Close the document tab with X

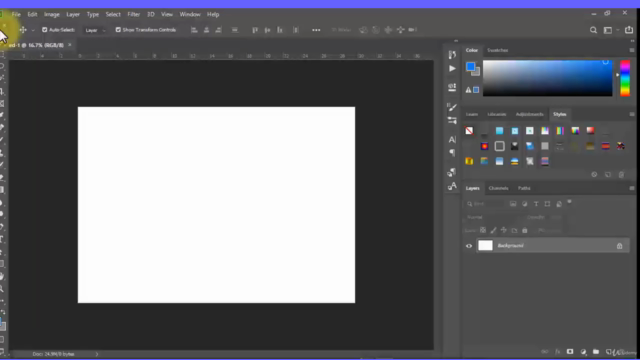point(70,45)
